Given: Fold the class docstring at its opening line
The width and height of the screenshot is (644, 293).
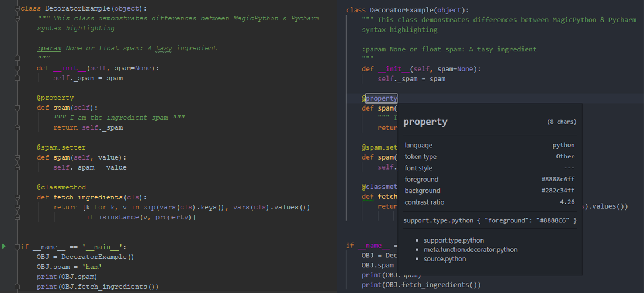Looking at the screenshot, I should (17, 19).
